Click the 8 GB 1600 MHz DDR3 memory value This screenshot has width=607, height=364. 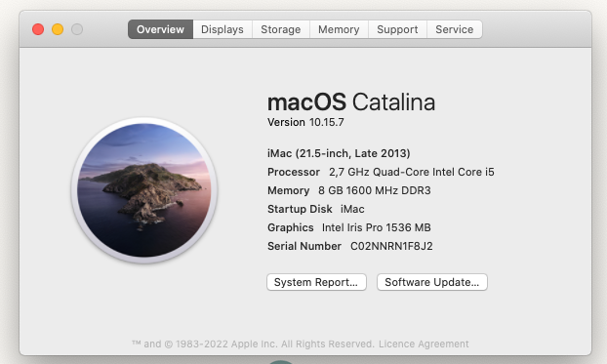point(375,190)
